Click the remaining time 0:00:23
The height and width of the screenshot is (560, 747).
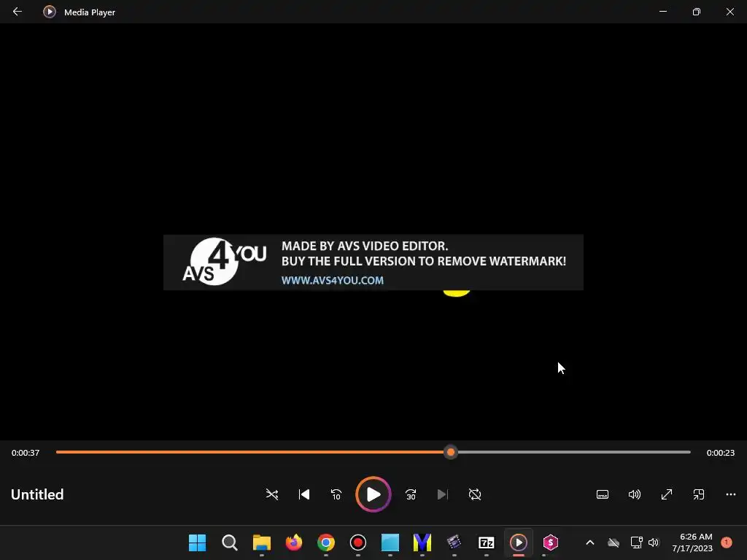[720, 452]
